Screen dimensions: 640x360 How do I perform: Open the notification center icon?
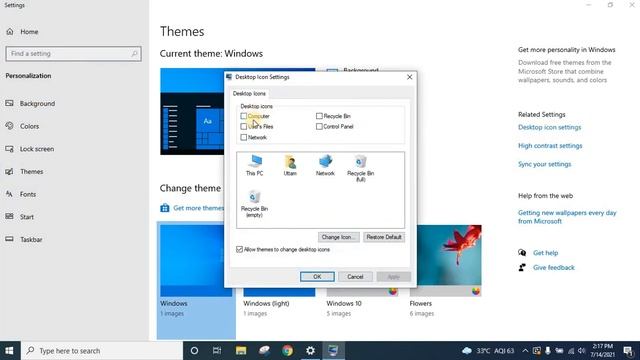[629, 351]
